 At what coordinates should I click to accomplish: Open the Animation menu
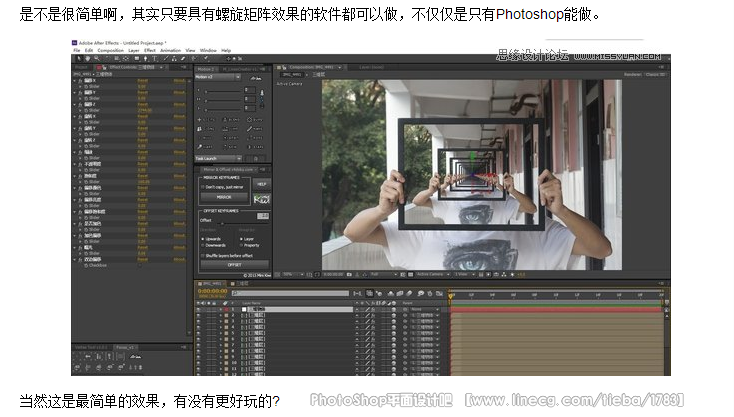pyautogui.click(x=170, y=50)
